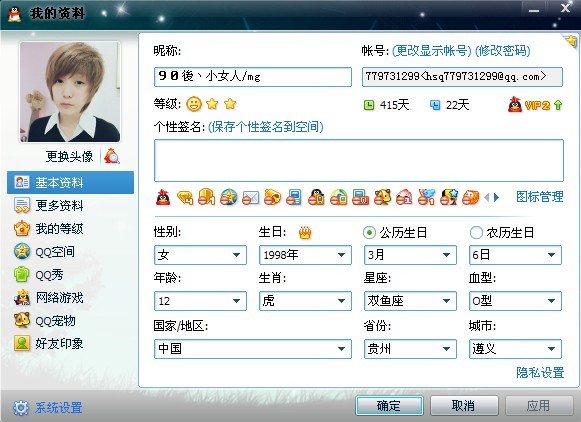The height and width of the screenshot is (422, 581).
Task: Open the 血型 dropdown showing O型
Action: (515, 301)
